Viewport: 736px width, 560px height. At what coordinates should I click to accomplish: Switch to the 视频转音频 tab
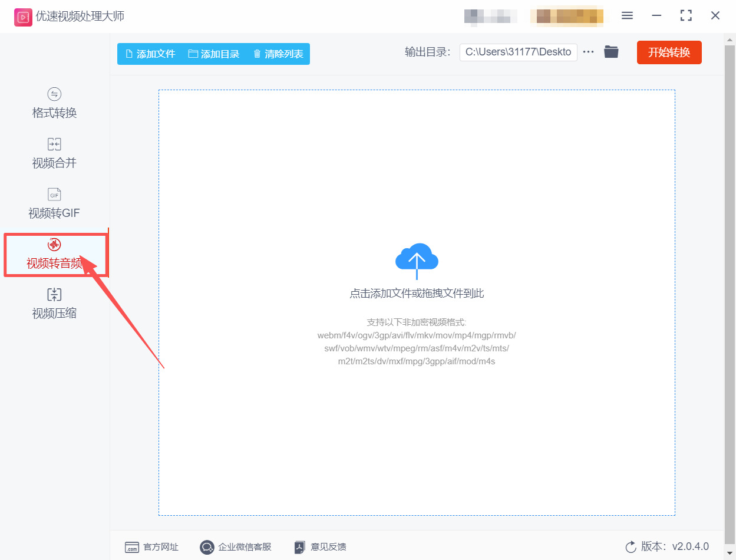pyautogui.click(x=55, y=254)
